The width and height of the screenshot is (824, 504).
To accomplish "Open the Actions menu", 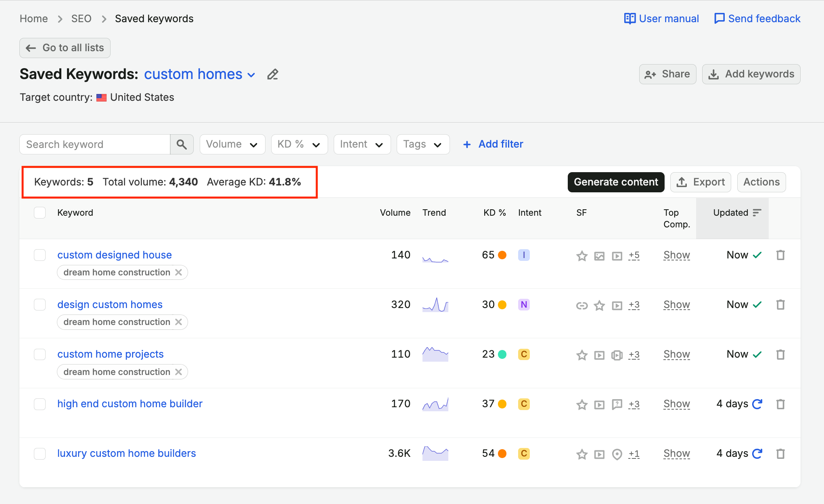I will pyautogui.click(x=761, y=182).
